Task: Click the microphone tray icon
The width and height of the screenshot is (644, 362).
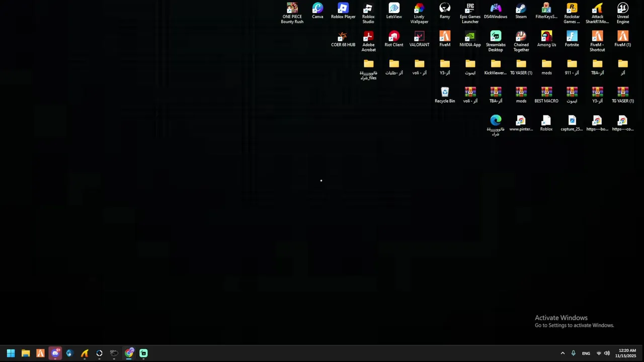Action: (573, 353)
